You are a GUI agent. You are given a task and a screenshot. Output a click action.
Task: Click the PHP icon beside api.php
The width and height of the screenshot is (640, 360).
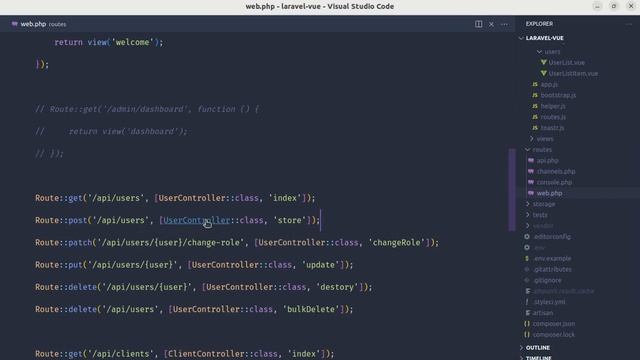531,160
